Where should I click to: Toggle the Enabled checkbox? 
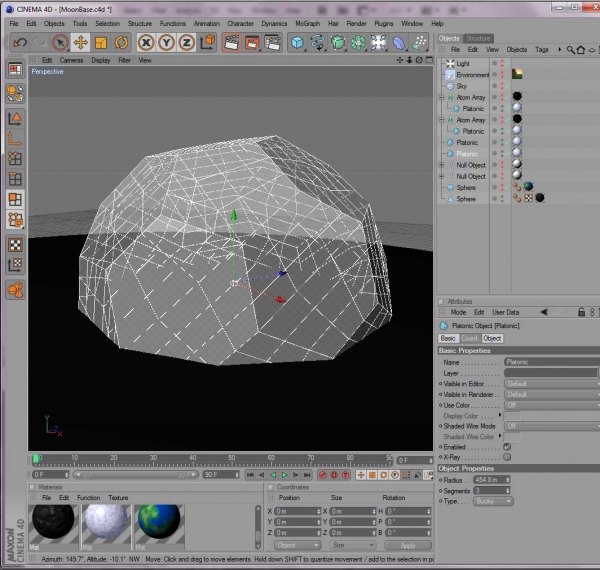507,447
